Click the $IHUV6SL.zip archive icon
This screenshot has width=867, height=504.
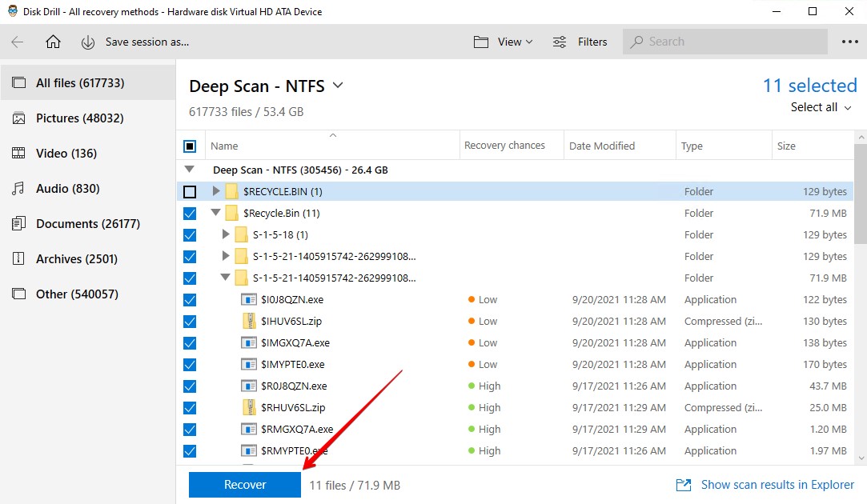250,321
